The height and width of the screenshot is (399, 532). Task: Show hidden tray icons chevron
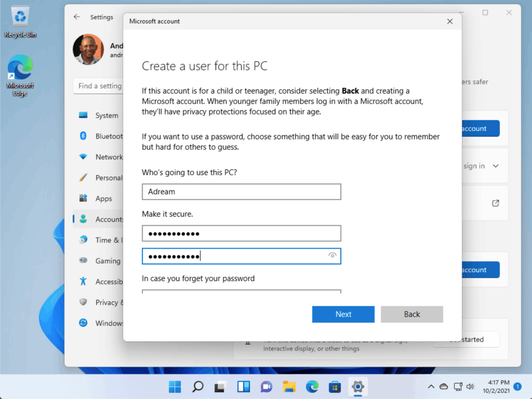[431, 386]
